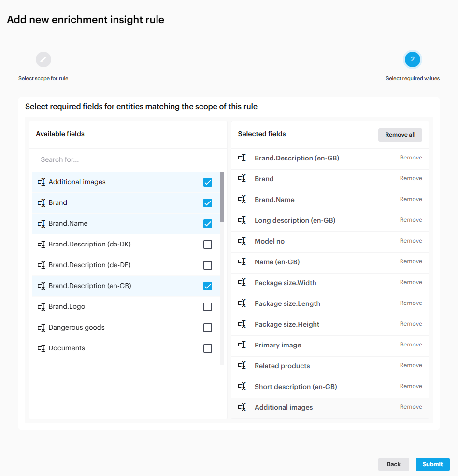Image resolution: width=458 pixels, height=476 pixels.
Task: Remove Long description (en-GB) from selected fields
Action: pos(411,220)
